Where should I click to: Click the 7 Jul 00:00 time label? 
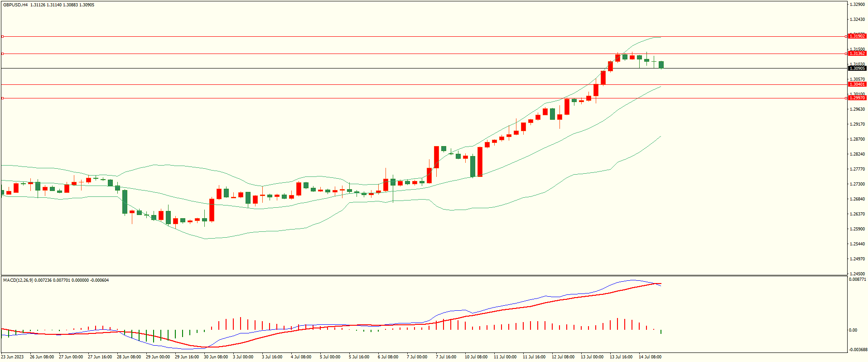417,357
